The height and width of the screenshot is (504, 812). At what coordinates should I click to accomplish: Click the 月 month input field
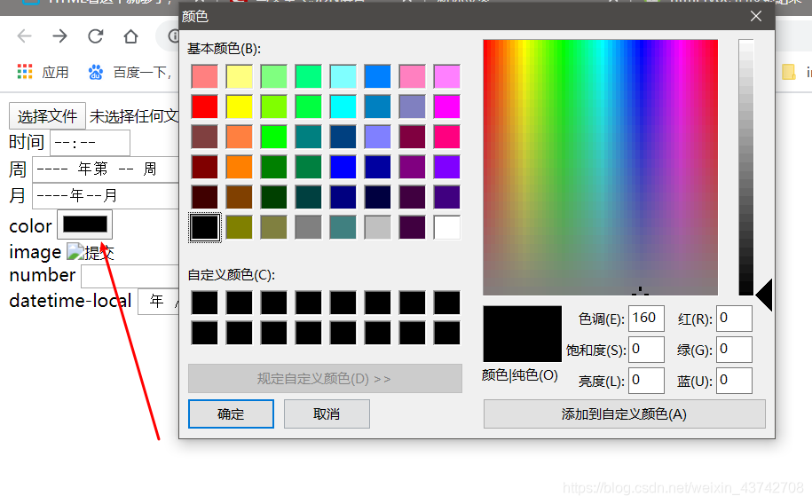[x=106, y=196]
